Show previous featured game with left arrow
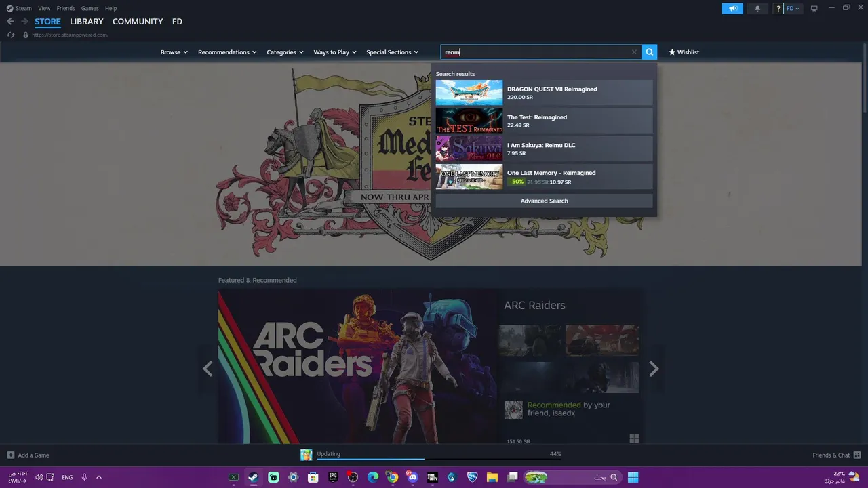 208,369
